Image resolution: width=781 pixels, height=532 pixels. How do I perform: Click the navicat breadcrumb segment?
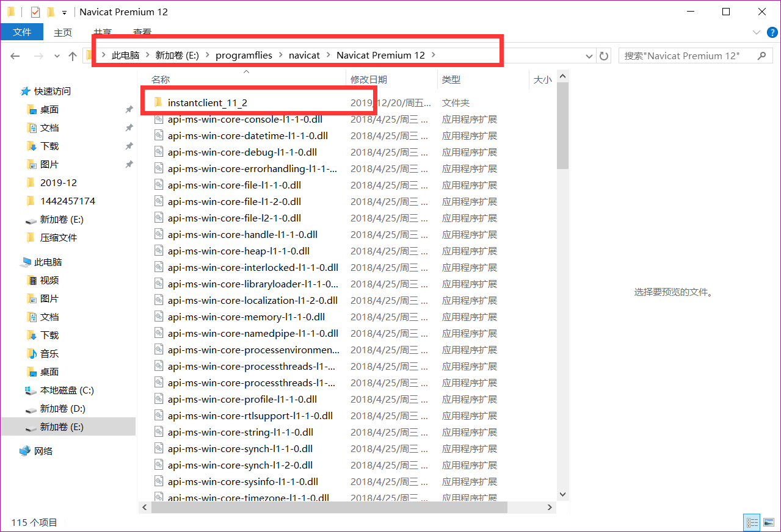304,55
